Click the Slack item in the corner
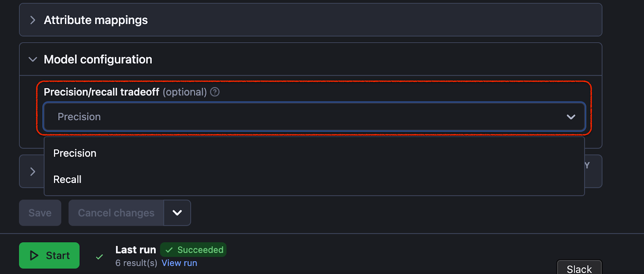Screen dimensions: 644x274 579,268
